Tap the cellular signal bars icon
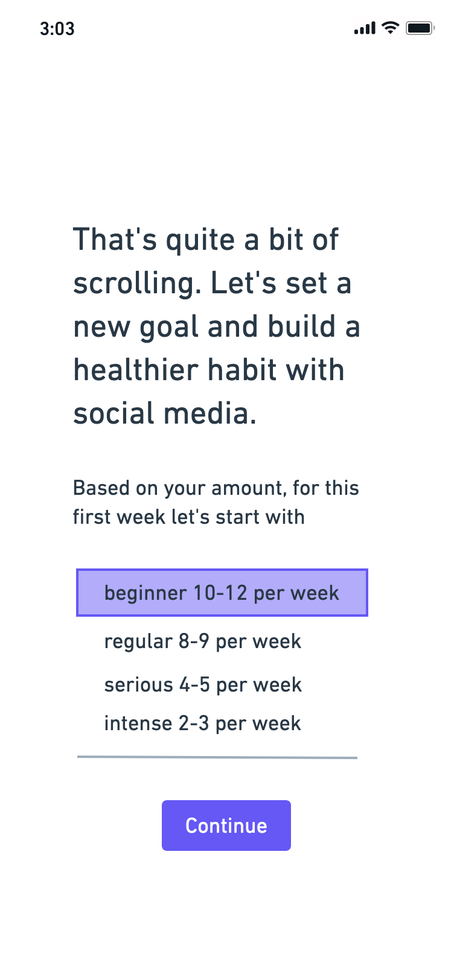Screen dimensions: 454x980 365,28
